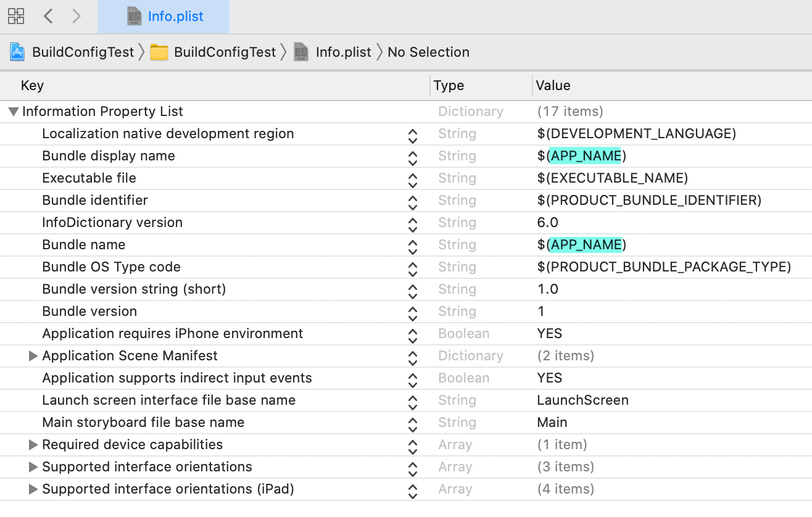This screenshot has width=812, height=517.
Task: Open key stepper for Main storyboard file base name
Action: pos(413,423)
